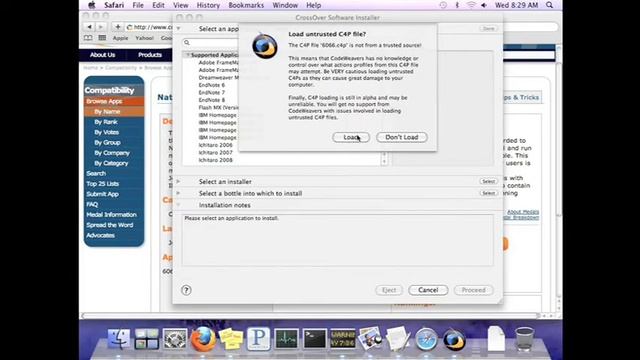Click the application list scrollbar down arrow
The height and width of the screenshot is (360, 640).
tap(384, 162)
